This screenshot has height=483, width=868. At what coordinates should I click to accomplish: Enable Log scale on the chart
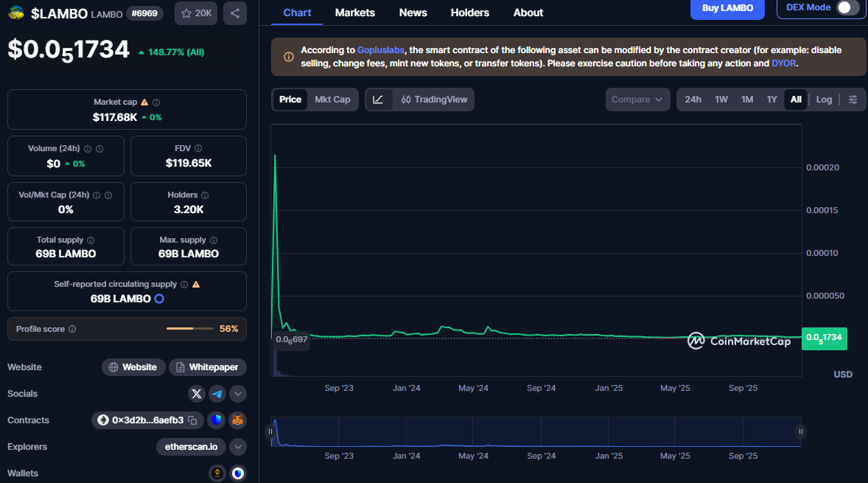824,100
